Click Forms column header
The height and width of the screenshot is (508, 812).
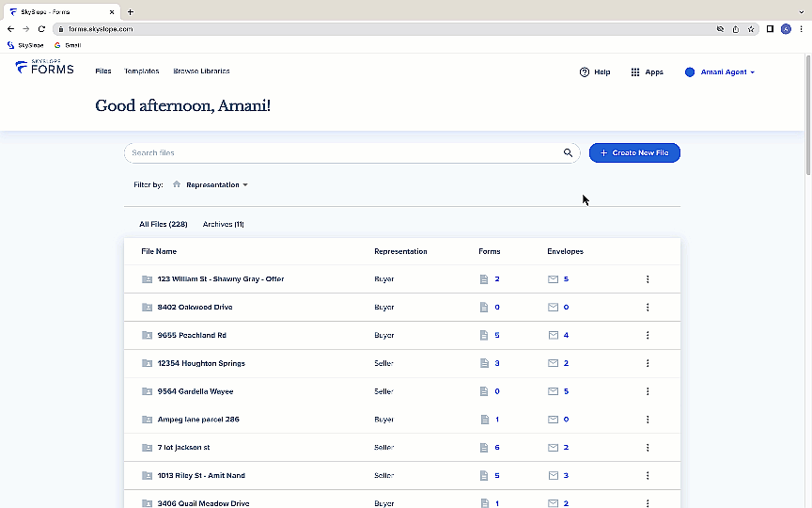pos(489,251)
